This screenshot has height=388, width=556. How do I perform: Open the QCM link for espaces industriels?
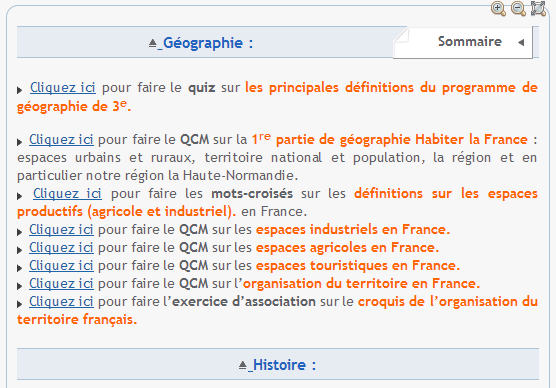point(61,229)
